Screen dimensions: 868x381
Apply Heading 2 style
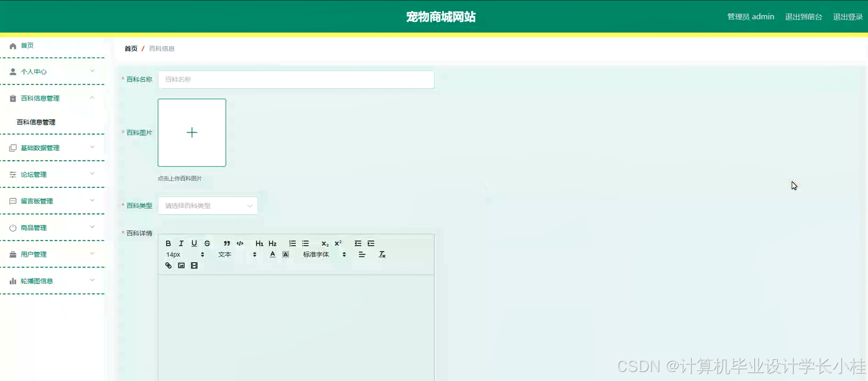click(x=272, y=244)
